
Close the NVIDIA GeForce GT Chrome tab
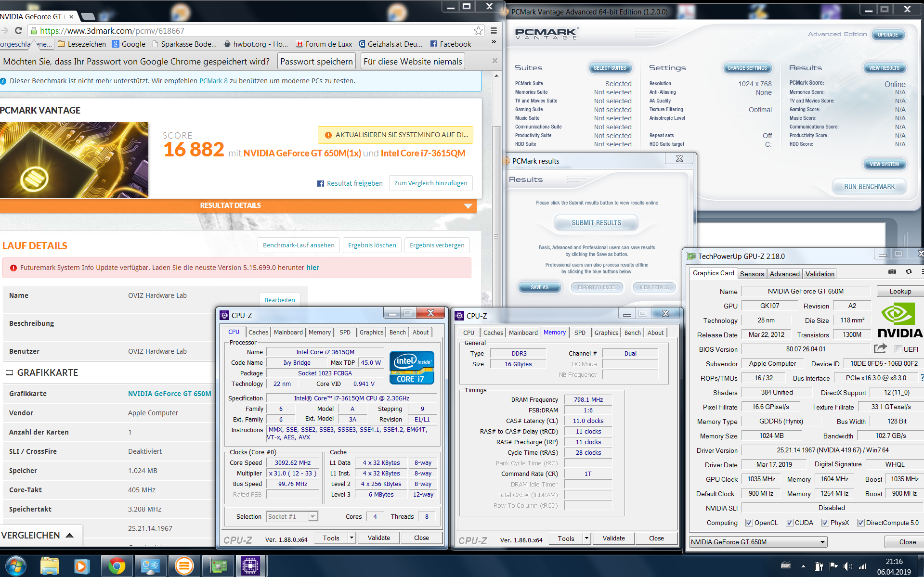[x=71, y=16]
